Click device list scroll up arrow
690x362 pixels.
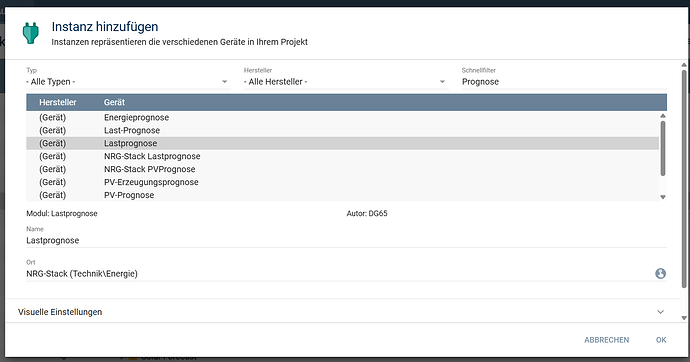pyautogui.click(x=663, y=116)
